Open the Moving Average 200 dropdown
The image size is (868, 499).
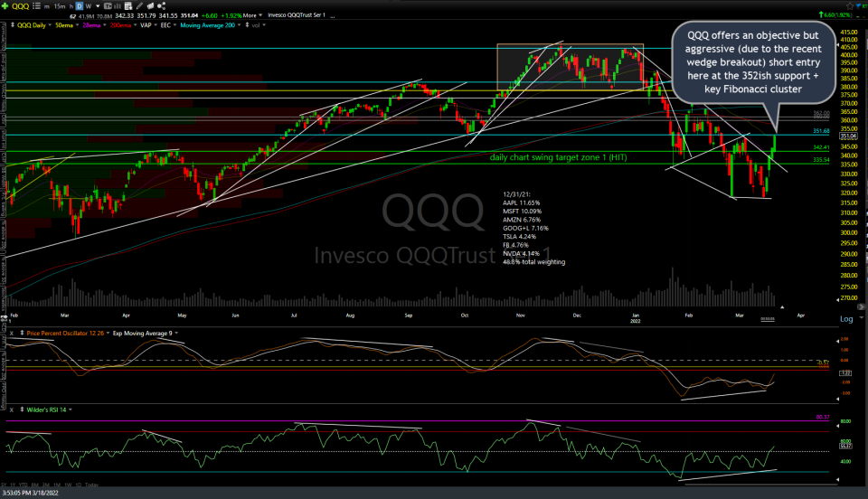pyautogui.click(x=240, y=25)
